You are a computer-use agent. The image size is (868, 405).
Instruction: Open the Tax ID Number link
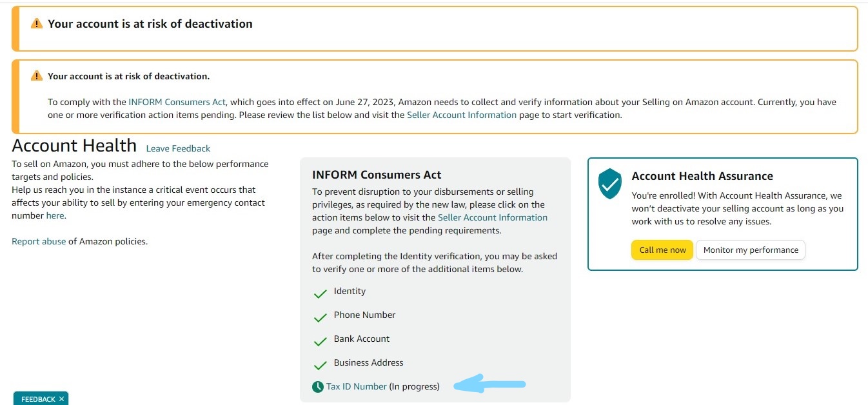point(357,386)
